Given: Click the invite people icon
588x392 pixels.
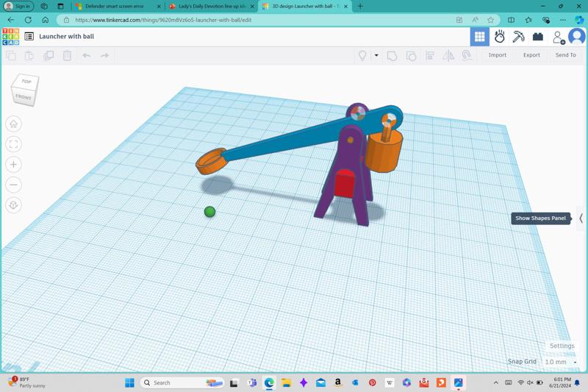Looking at the screenshot, I should (559, 37).
